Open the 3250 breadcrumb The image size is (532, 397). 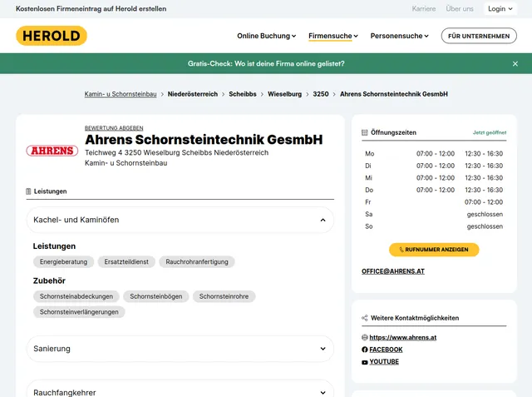[x=321, y=94]
